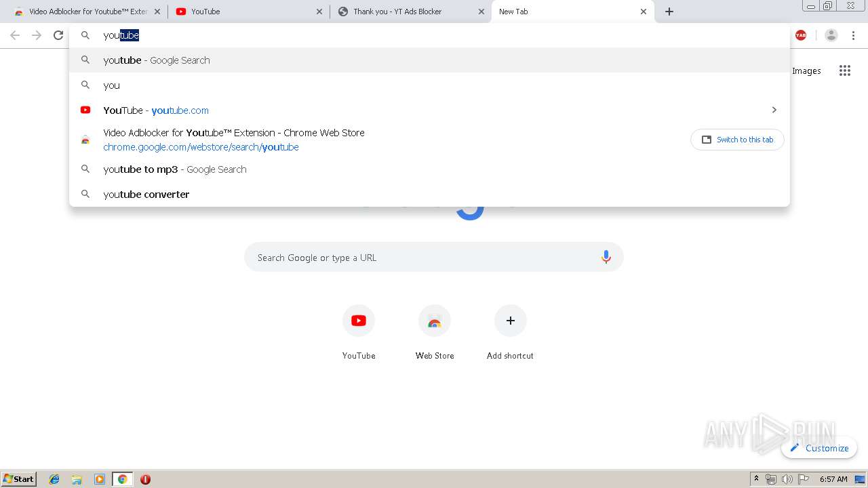868x488 pixels.
Task: Open the Google apps grid
Action: [x=844, y=70]
